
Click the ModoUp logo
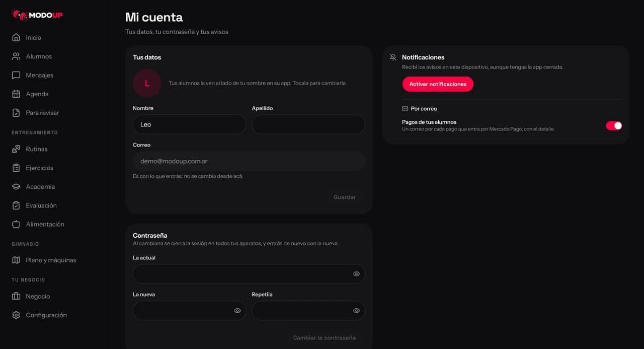37,15
